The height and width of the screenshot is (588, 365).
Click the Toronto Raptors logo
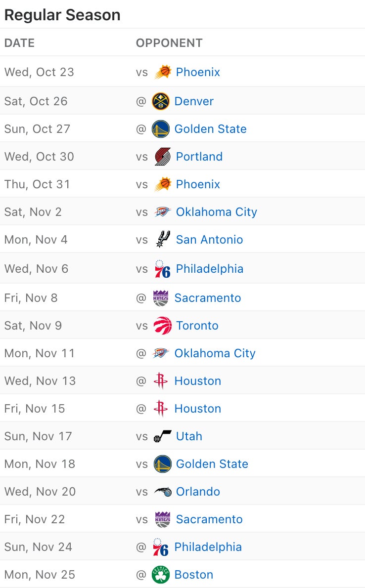pyautogui.click(x=163, y=326)
